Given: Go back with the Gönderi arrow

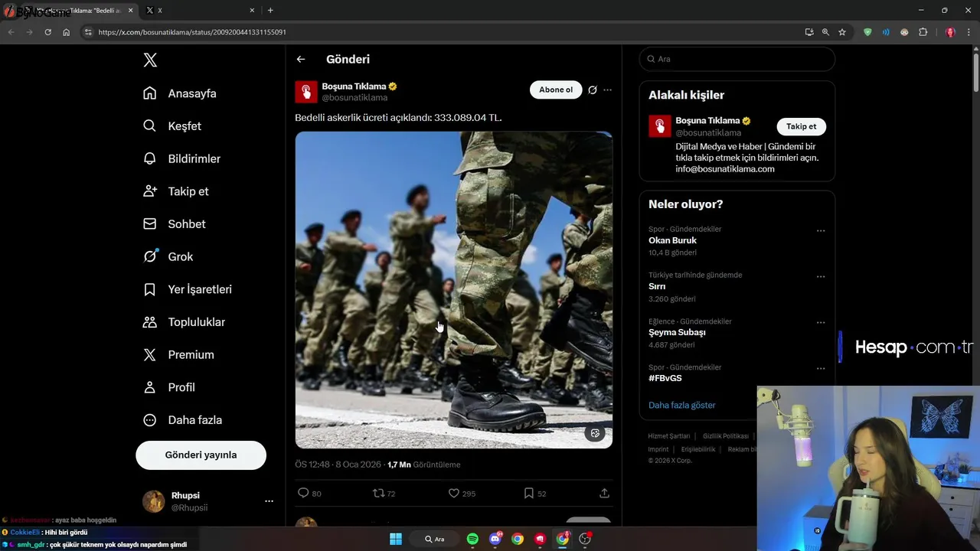Looking at the screenshot, I should 301,59.
